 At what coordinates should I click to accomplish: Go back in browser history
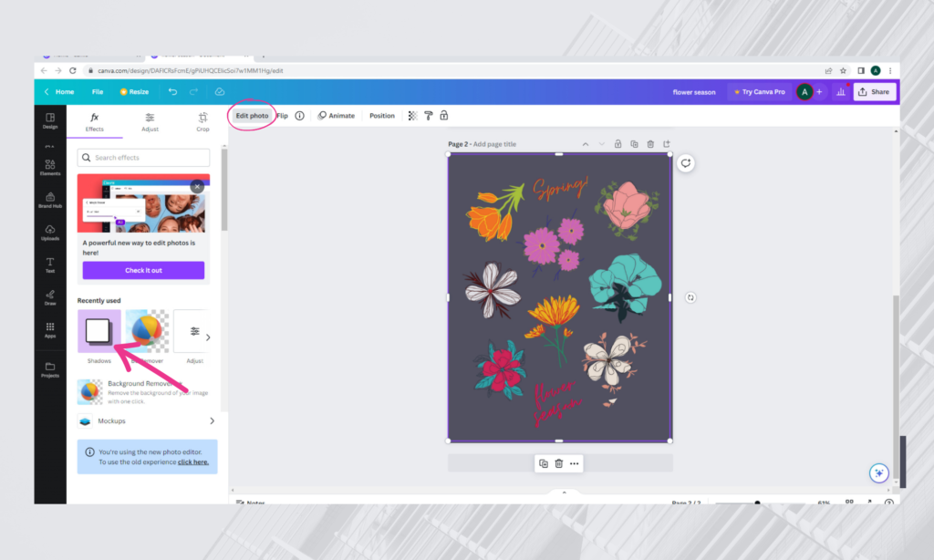pyautogui.click(x=44, y=70)
